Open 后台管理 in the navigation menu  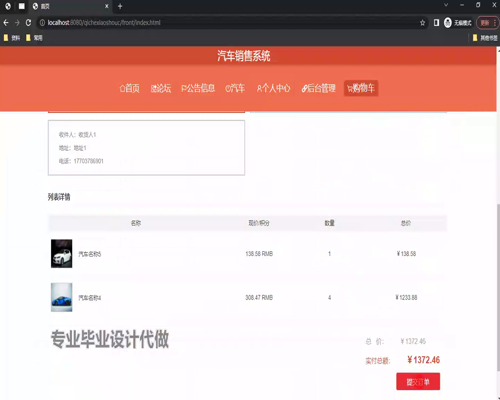(x=318, y=88)
